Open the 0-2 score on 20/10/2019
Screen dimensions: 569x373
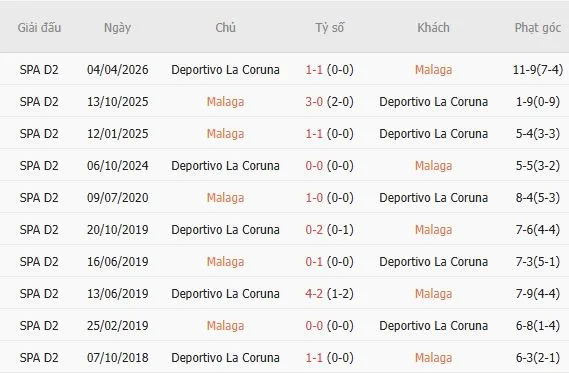point(314,230)
